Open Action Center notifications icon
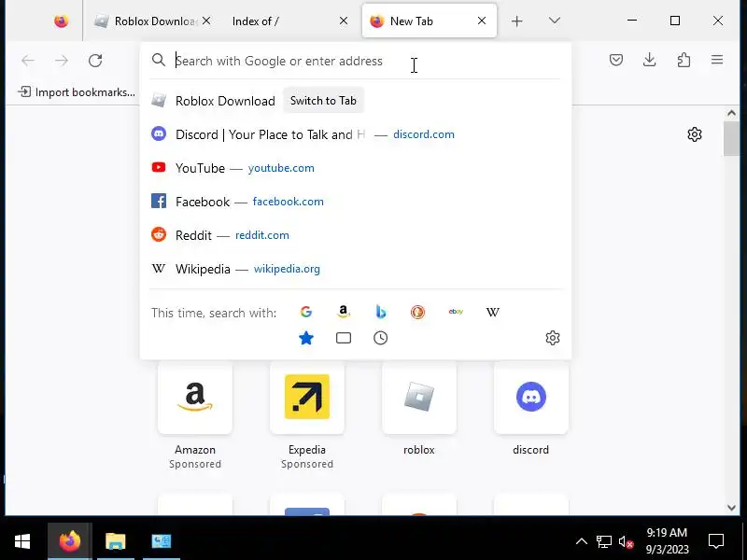This screenshot has width=747, height=560. click(x=716, y=541)
